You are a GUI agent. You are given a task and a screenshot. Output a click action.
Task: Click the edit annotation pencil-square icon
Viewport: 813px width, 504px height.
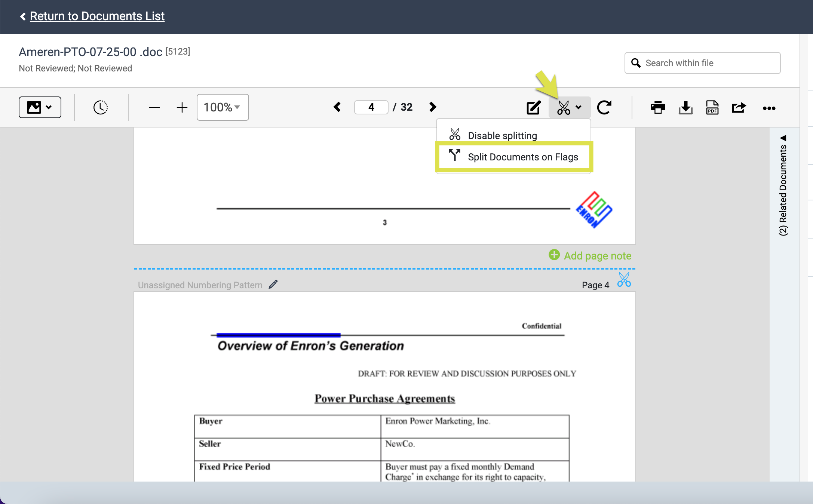tap(534, 108)
